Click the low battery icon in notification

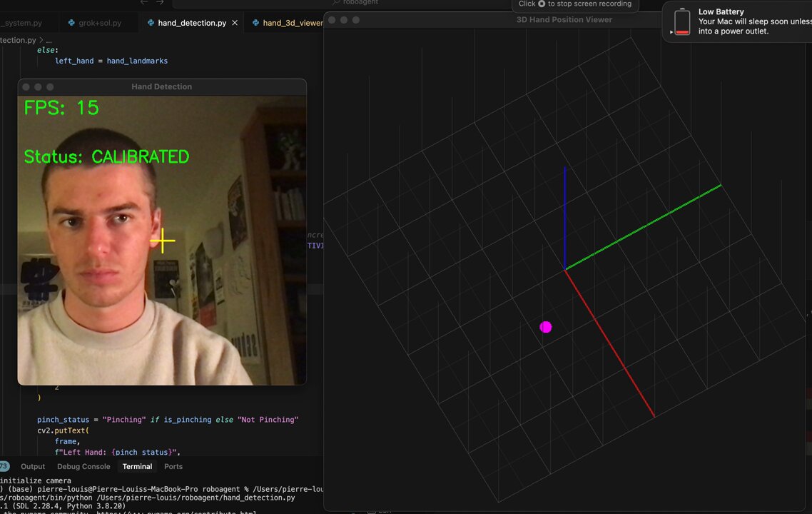pyautogui.click(x=682, y=21)
